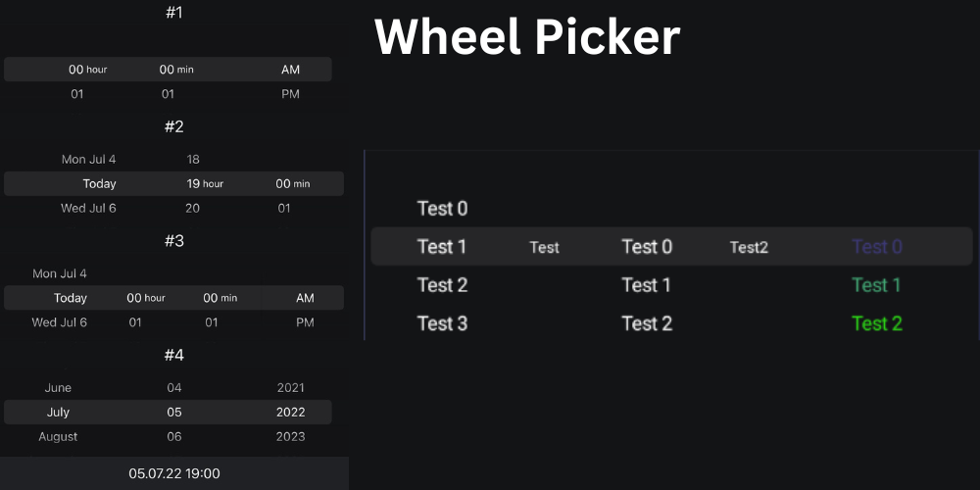Image resolution: width=980 pixels, height=490 pixels.
Task: Select the purple Test 0 item
Action: [876, 247]
